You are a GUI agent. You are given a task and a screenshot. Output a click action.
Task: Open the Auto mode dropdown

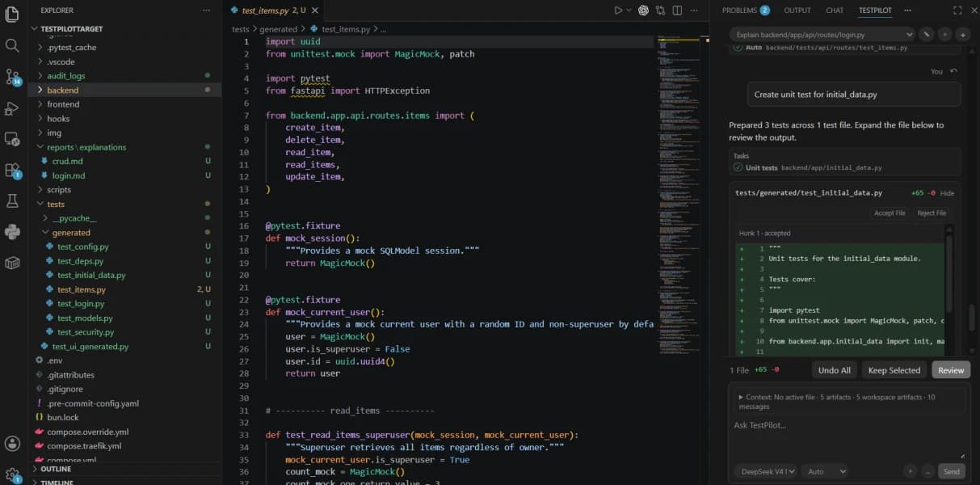point(826,471)
